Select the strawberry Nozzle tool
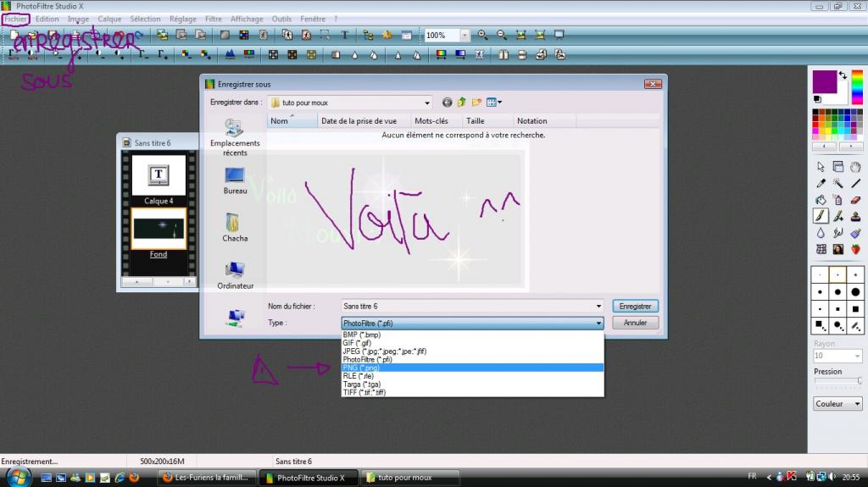 855,250
